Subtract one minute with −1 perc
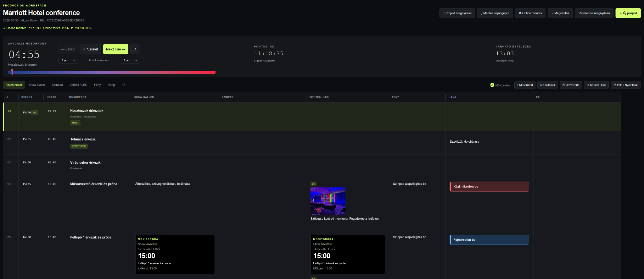The width and height of the screenshot is (644, 279). 65,60
